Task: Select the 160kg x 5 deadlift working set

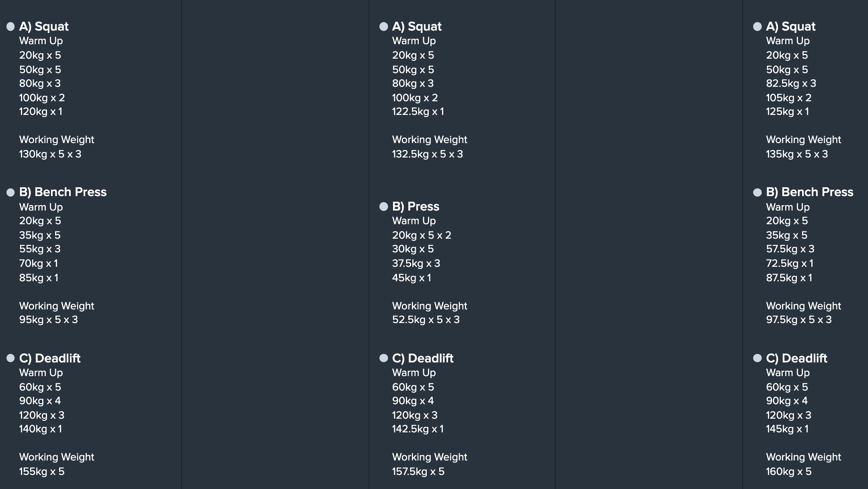Action: (789, 472)
